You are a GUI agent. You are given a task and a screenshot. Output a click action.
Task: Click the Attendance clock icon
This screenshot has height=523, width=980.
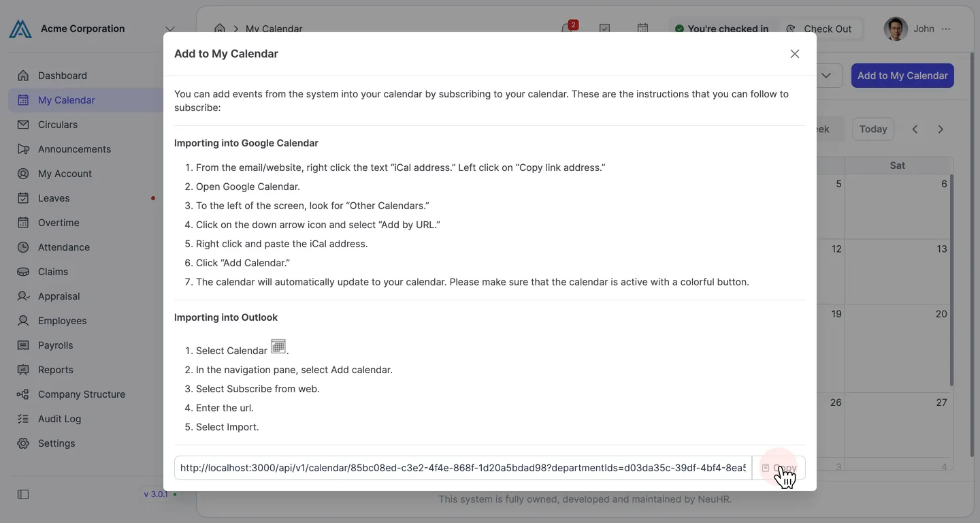click(x=23, y=247)
